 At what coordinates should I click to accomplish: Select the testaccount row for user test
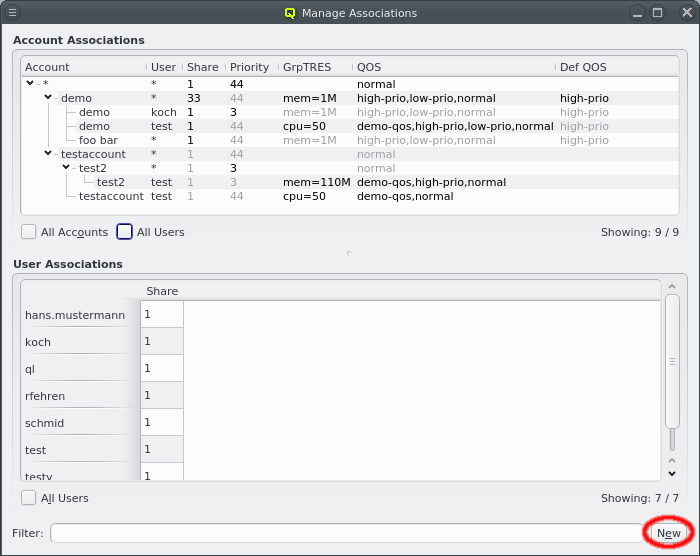click(350, 196)
